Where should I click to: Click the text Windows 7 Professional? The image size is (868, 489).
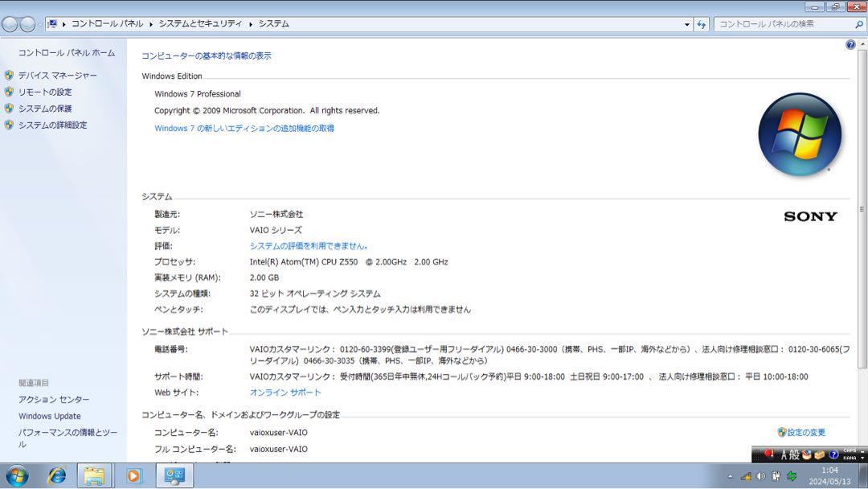(198, 94)
